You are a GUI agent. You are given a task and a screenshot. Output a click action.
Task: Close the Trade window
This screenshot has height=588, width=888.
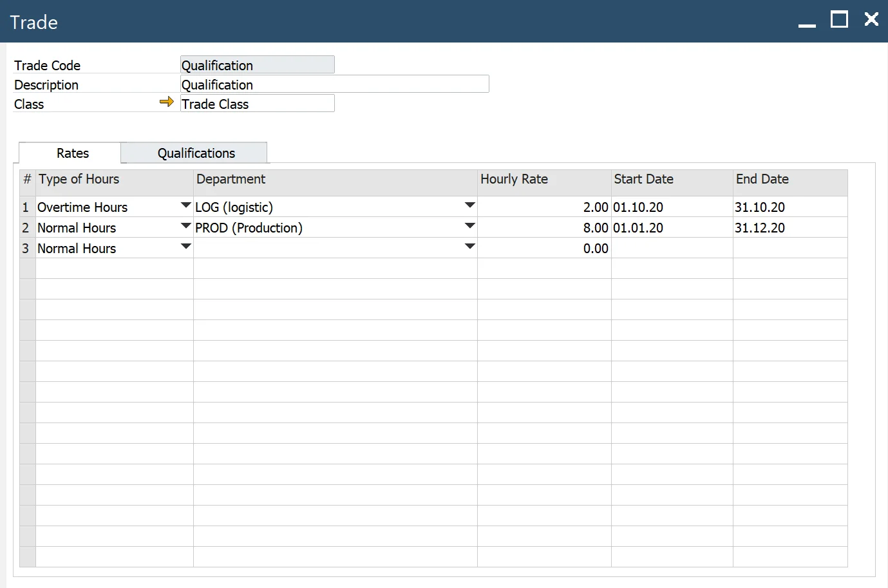871,19
